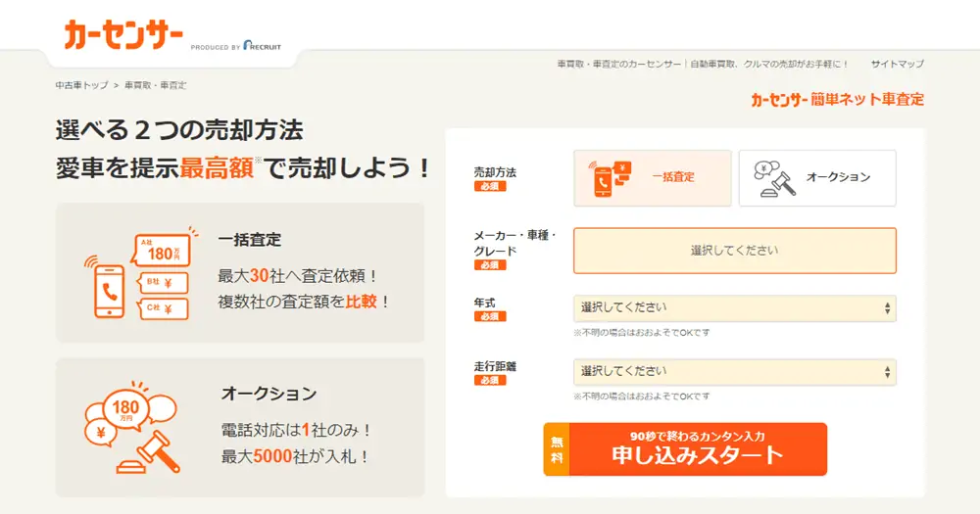
Task: Go to 中古車トップ breadcrumb link
Action: pyautogui.click(x=82, y=85)
